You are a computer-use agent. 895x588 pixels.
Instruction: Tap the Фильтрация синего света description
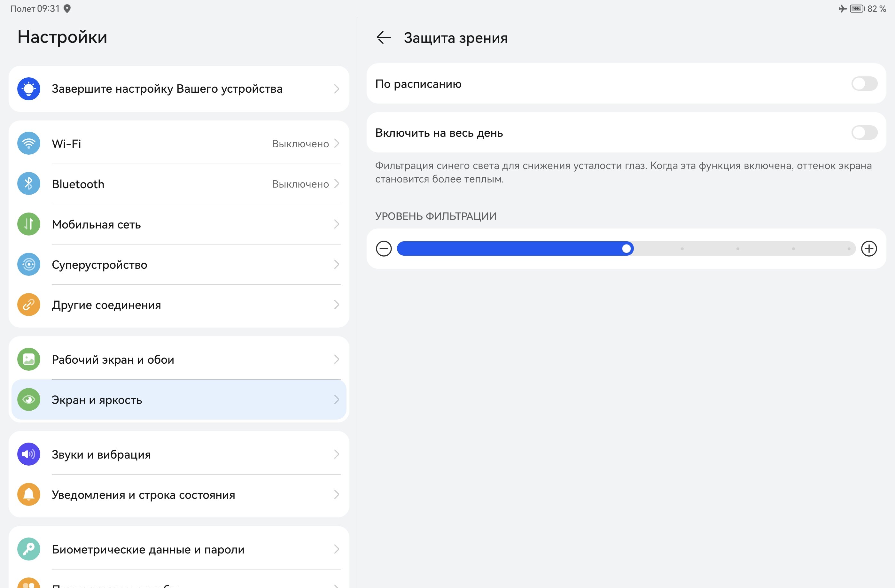point(624,172)
